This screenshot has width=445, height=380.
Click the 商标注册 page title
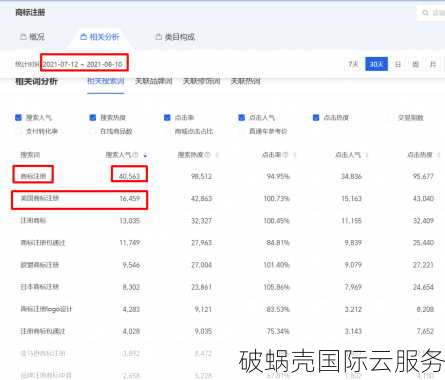[30, 13]
